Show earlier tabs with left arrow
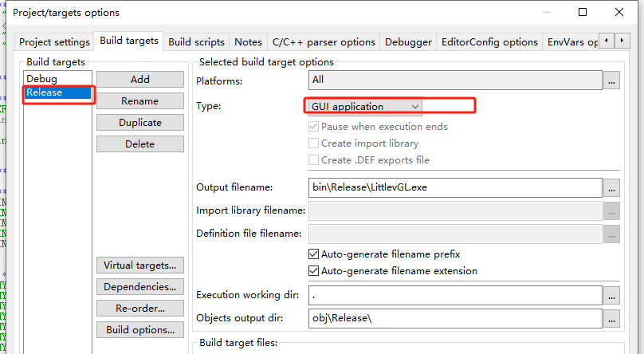Image resolution: width=644 pixels, height=354 pixels. pos(607,41)
